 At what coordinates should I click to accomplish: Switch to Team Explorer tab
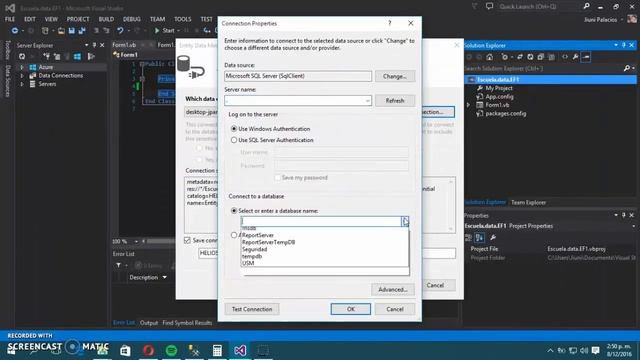tap(528, 202)
